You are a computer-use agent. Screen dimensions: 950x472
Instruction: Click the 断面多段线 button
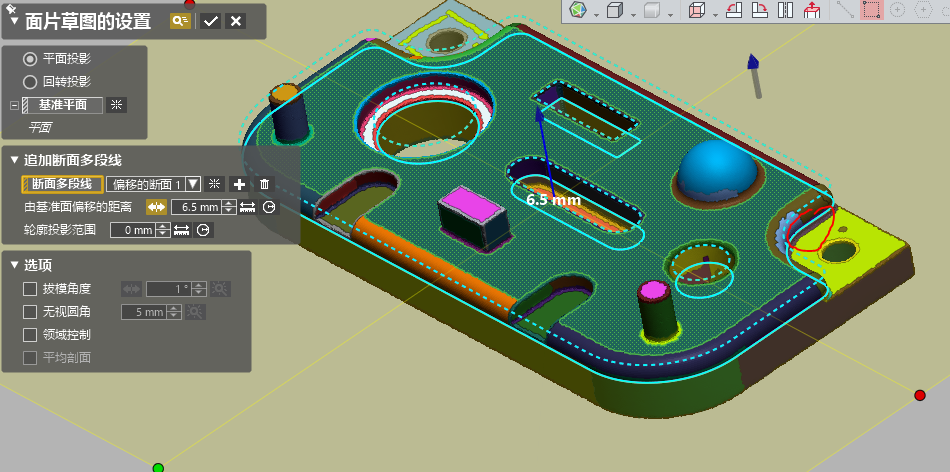point(62,184)
